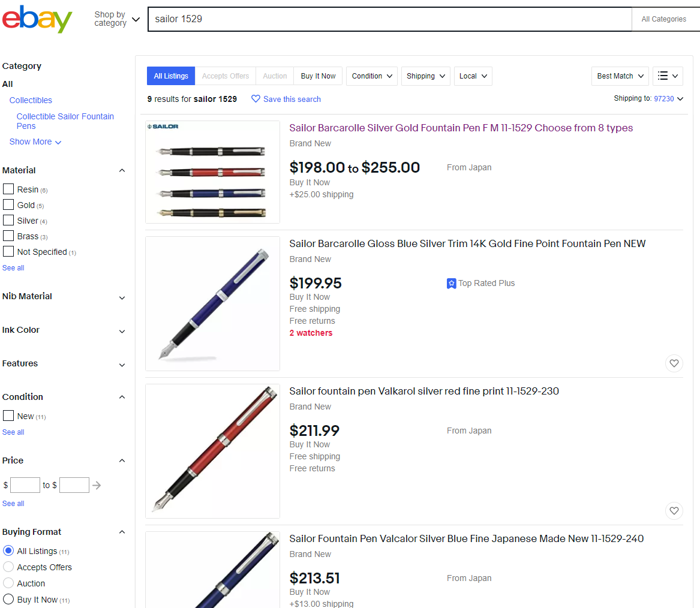Tick the Silver material checkbox
The width and height of the screenshot is (700, 608).
click(x=8, y=221)
